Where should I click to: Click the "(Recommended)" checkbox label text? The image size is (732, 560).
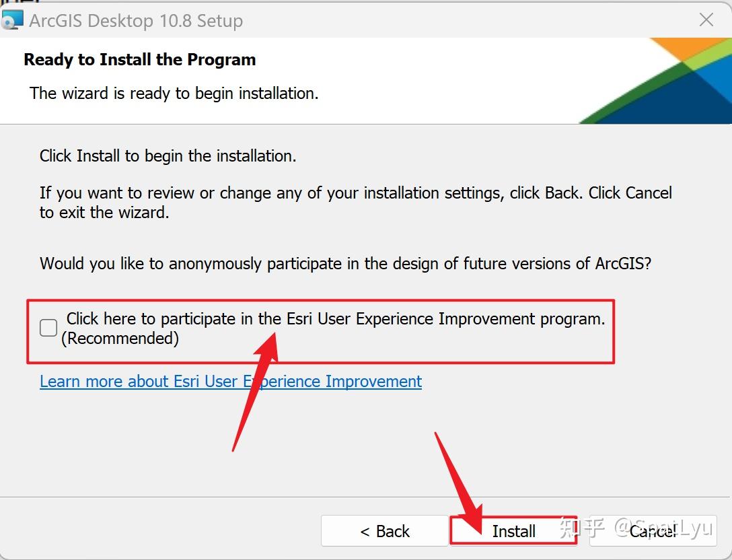(120, 338)
